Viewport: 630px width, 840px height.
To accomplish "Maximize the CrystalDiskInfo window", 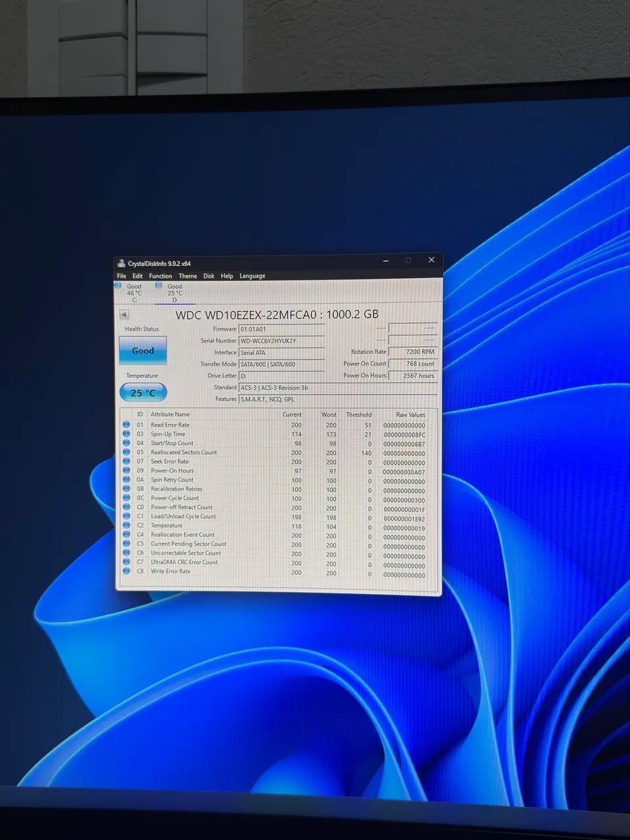I will (x=408, y=261).
